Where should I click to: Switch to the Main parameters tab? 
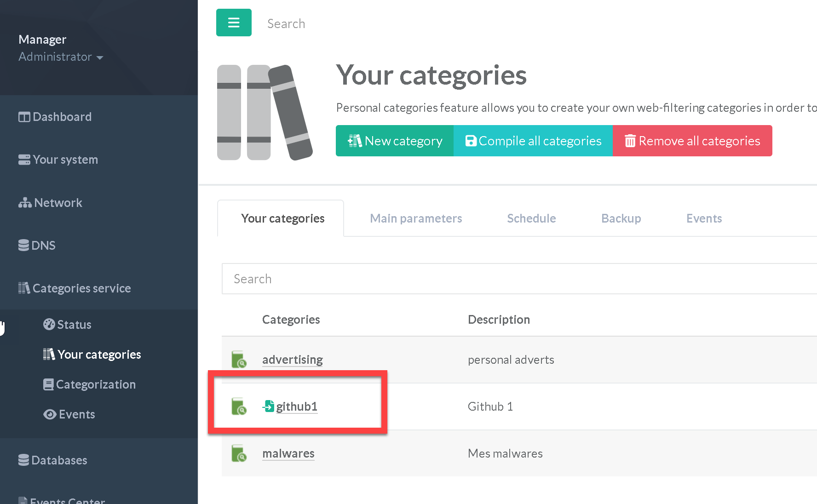point(416,218)
